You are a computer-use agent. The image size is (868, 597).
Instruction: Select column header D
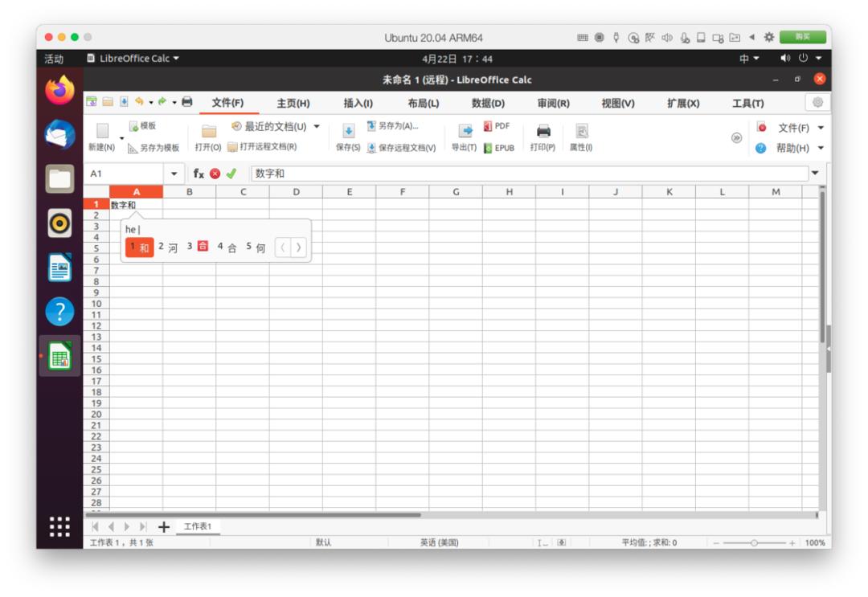pos(296,192)
